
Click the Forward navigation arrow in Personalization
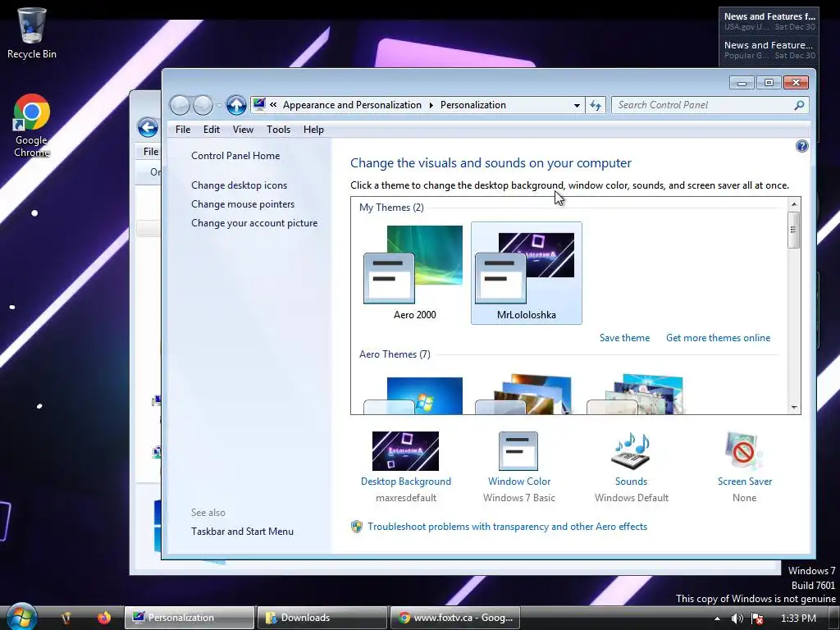(x=203, y=105)
